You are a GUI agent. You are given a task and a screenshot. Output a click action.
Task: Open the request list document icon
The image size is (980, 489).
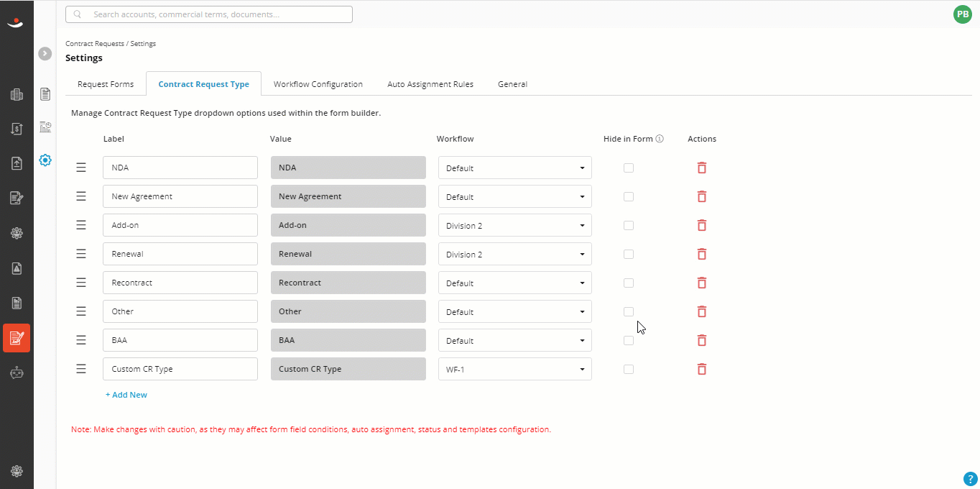(45, 94)
